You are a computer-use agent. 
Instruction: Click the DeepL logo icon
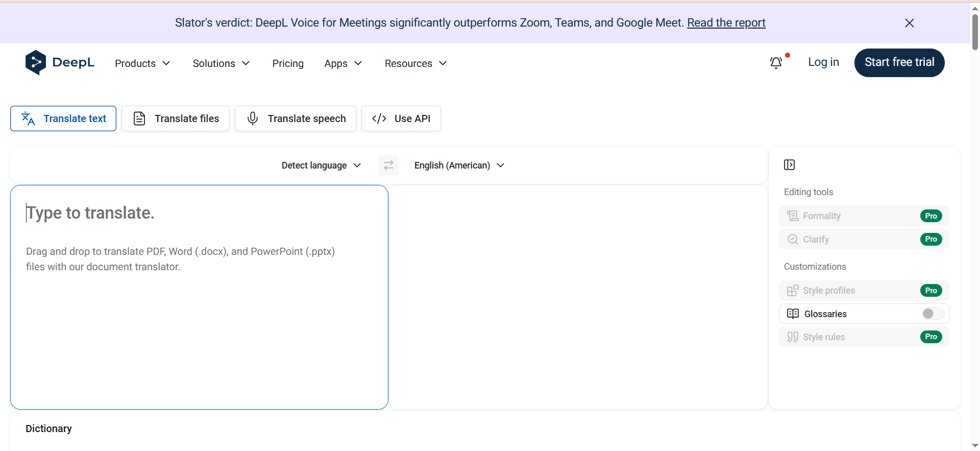[x=36, y=63]
